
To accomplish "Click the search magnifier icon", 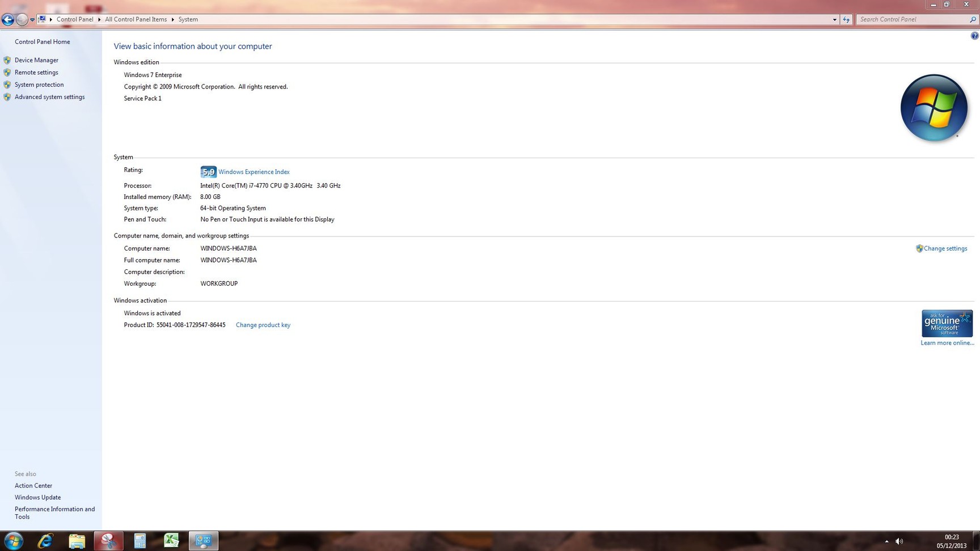I will click(973, 19).
